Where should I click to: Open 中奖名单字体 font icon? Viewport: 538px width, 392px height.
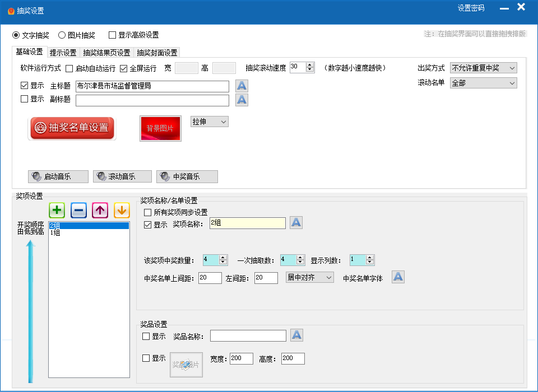click(x=398, y=277)
